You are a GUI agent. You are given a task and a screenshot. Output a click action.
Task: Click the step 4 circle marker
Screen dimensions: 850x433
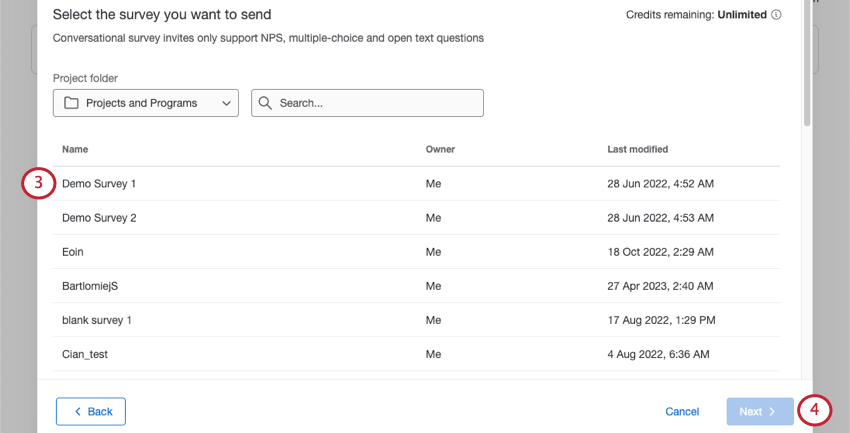(815, 410)
